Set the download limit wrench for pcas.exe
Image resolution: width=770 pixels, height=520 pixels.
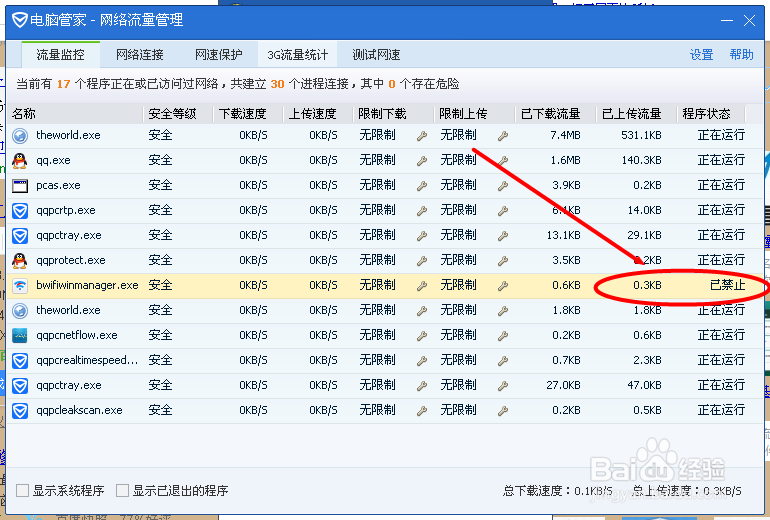(x=422, y=186)
